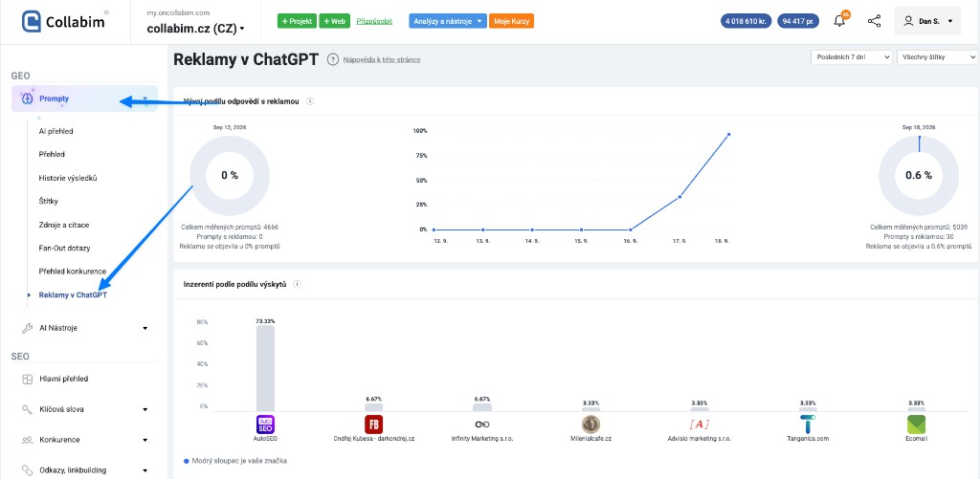The width and height of the screenshot is (980, 479).
Task: Click the Prompty brain icon in sidebar
Action: 27,98
